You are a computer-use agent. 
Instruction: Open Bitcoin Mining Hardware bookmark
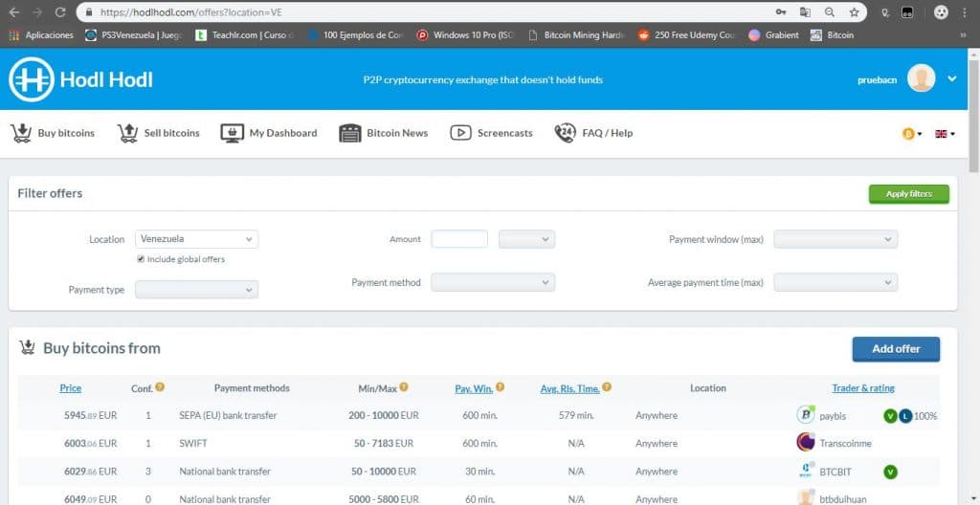[576, 35]
